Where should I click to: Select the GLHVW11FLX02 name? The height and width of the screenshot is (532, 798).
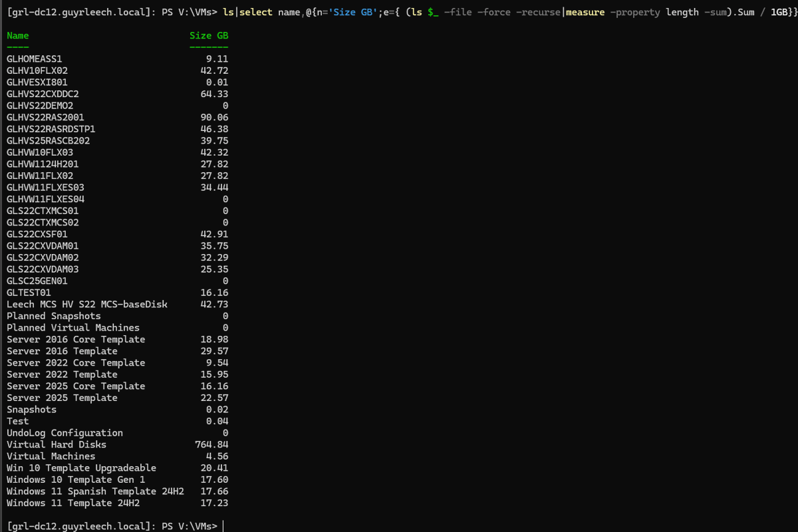pos(40,176)
